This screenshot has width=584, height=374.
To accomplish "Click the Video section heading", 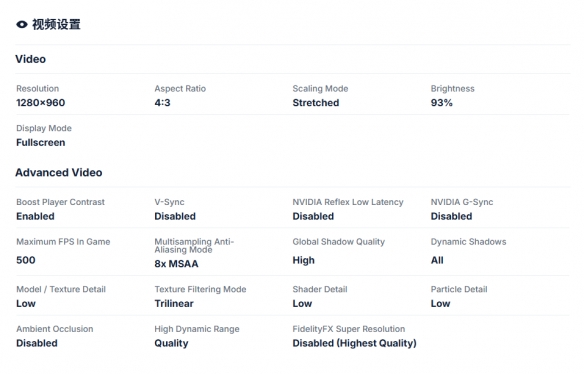I will (x=31, y=59).
